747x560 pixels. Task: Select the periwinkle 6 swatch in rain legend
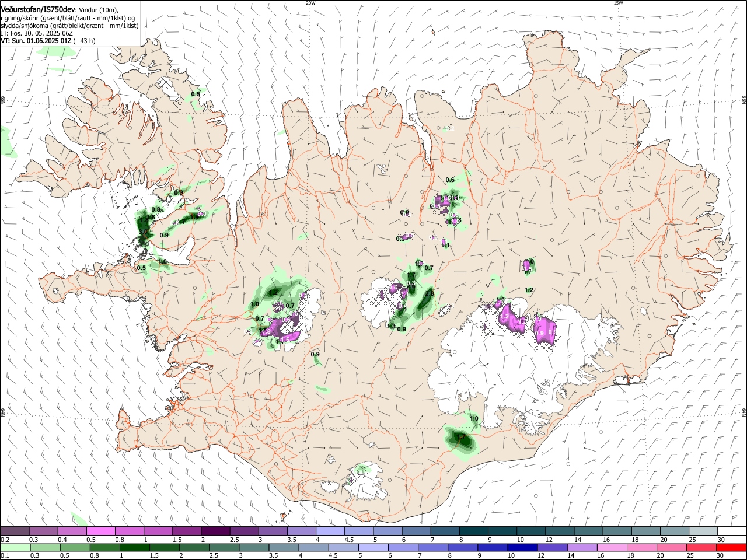pos(403,547)
